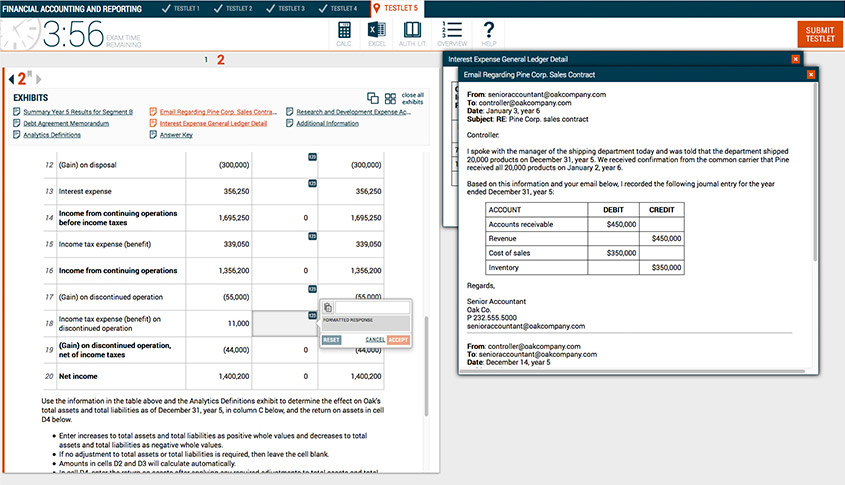Click the 1,695,250 value in row 14
The width and height of the screenshot is (845, 485).
(x=233, y=218)
